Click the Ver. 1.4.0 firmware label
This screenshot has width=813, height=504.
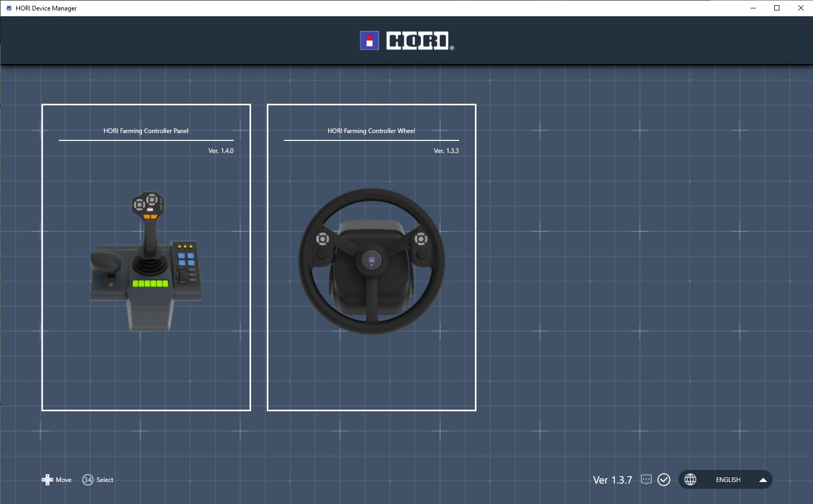[x=220, y=150]
